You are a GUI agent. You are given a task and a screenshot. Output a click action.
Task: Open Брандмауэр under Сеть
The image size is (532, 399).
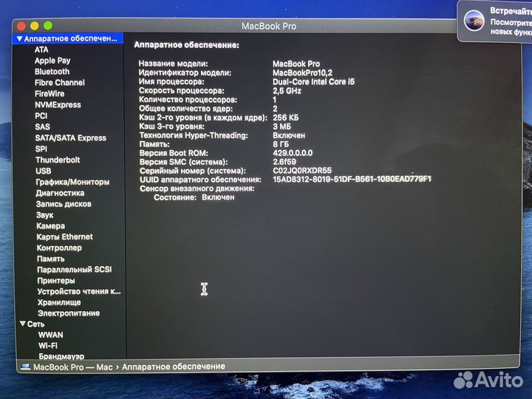[x=61, y=356]
